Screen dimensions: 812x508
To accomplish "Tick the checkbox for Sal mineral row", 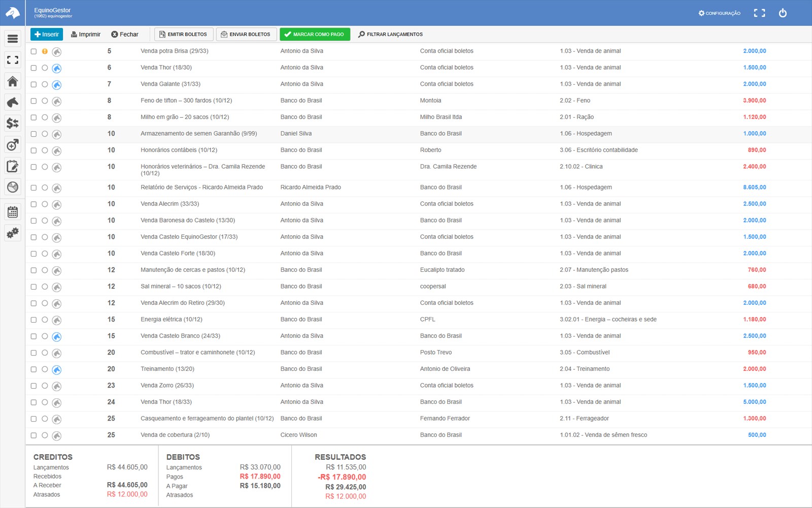I will pos(33,287).
